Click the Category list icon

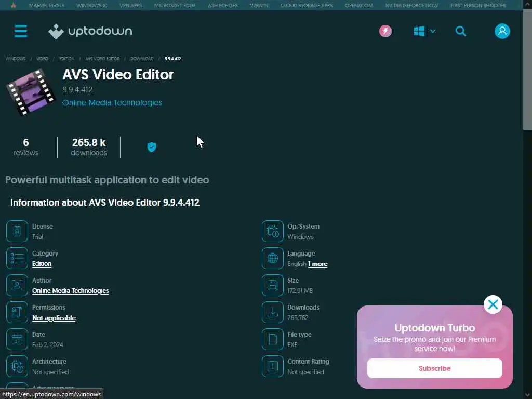coord(17,258)
